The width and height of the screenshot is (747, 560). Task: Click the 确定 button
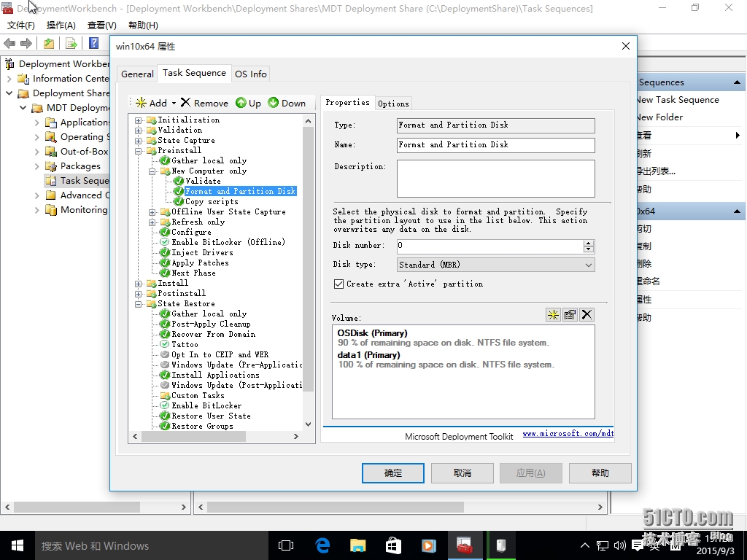point(393,472)
